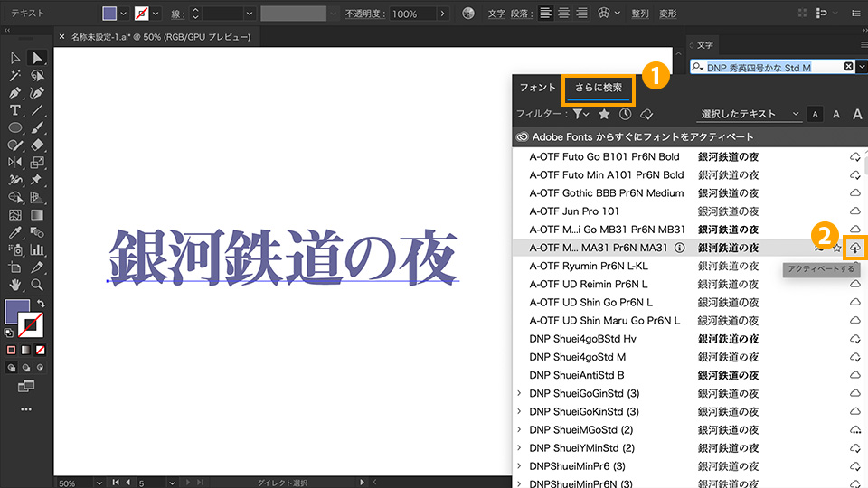Set paragraph alignment to left
868x488 pixels.
546,14
